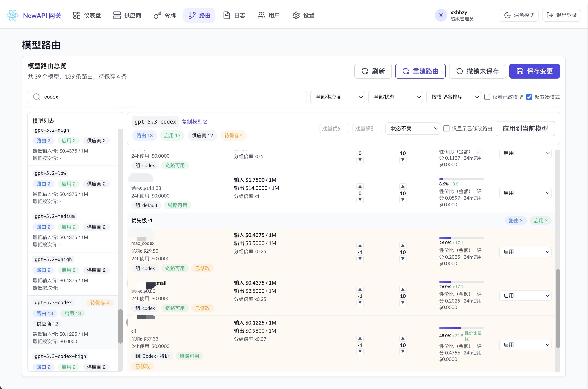Click the NewAPI atom logo icon
Viewport: 588px width, 389px height.
(x=13, y=15)
